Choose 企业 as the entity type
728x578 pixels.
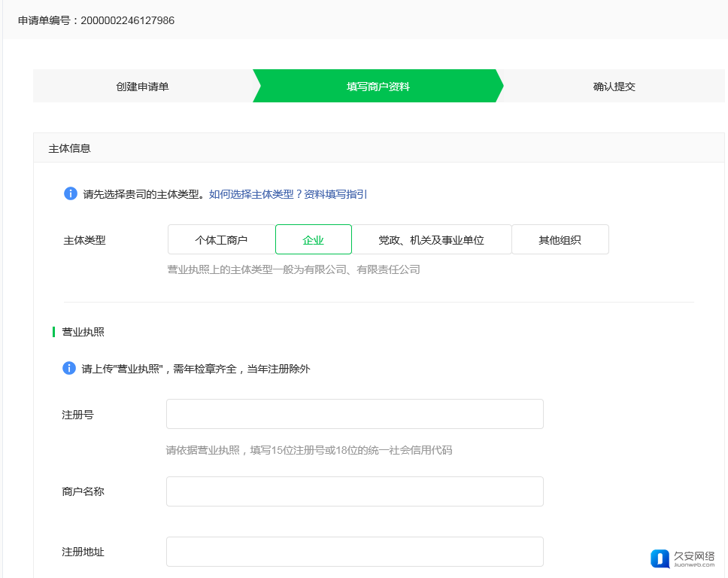coord(313,240)
